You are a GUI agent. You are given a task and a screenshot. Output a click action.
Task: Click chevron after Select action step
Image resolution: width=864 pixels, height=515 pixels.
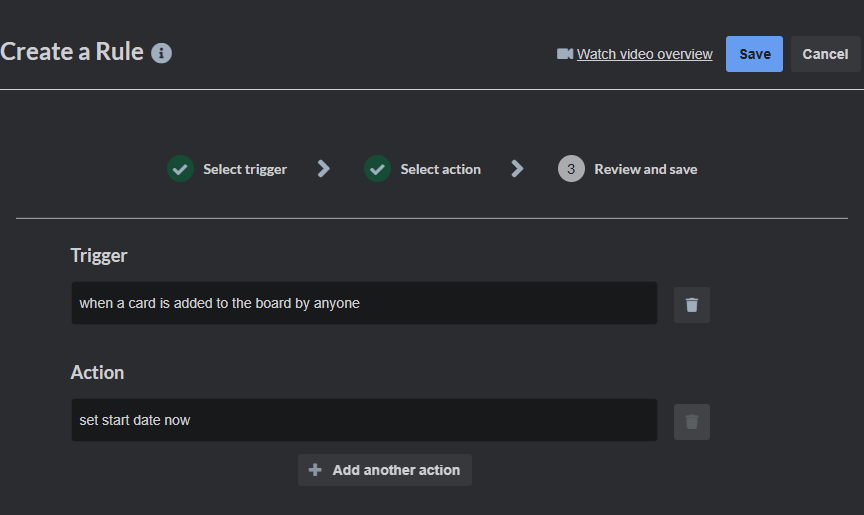click(x=517, y=169)
